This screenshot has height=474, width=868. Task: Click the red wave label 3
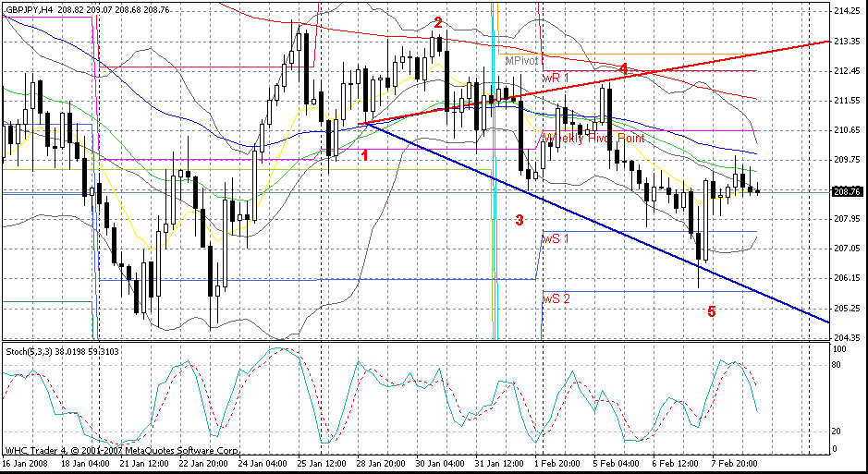click(x=520, y=220)
